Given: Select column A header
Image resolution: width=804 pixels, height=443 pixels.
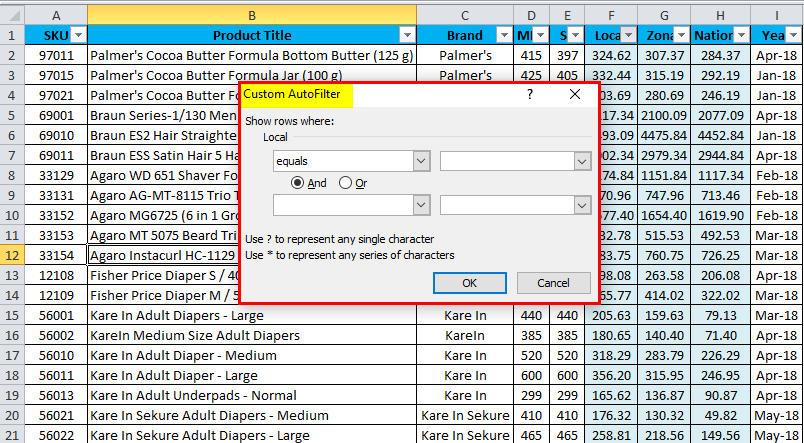Looking at the screenshot, I should (56, 16).
